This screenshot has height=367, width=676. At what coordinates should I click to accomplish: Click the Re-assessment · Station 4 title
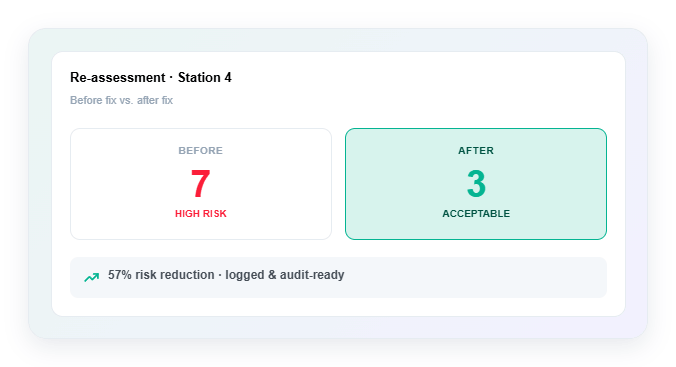(151, 78)
